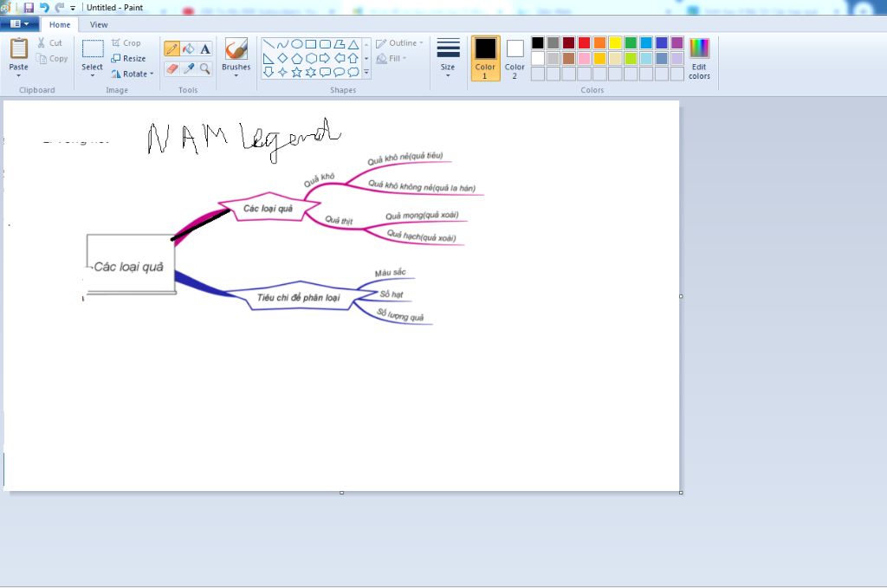Viewport: 887px width, 588px height.
Task: Click the Undo arrow icon
Action: pyautogui.click(x=44, y=8)
